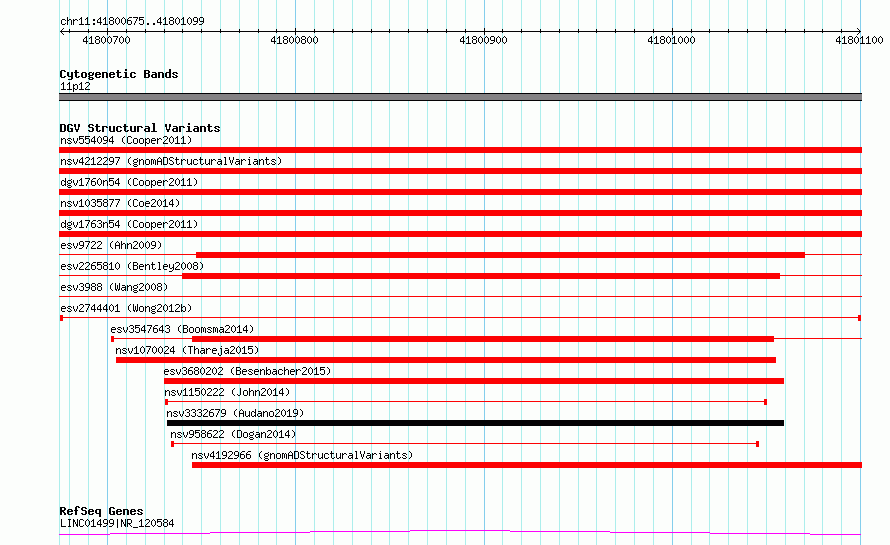Click the esv3988 thin red line
The image size is (890, 545).
tap(460, 297)
